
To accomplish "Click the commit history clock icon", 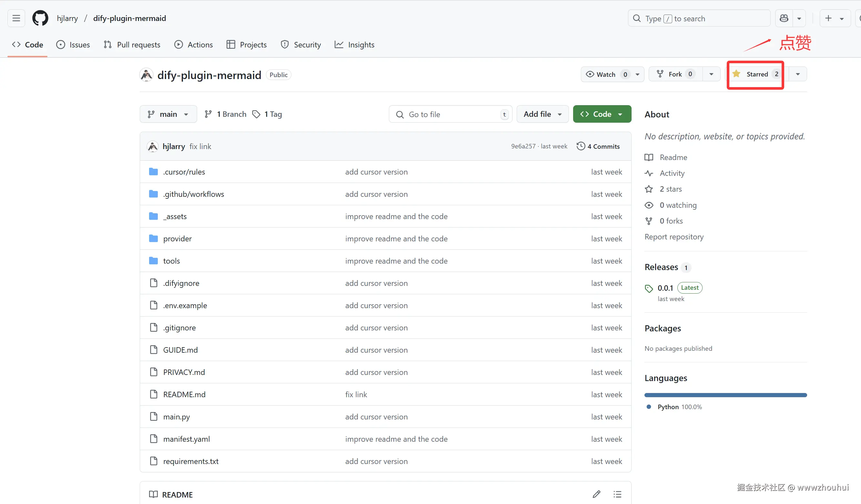I will [581, 146].
